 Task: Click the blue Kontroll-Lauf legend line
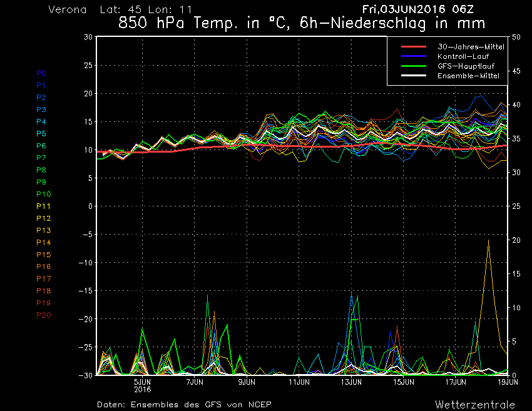pyautogui.click(x=414, y=56)
